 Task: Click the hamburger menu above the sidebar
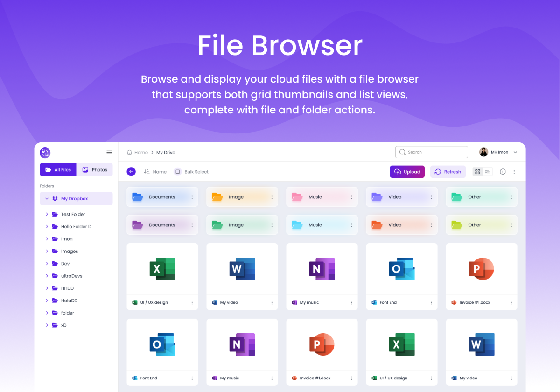[x=109, y=152]
